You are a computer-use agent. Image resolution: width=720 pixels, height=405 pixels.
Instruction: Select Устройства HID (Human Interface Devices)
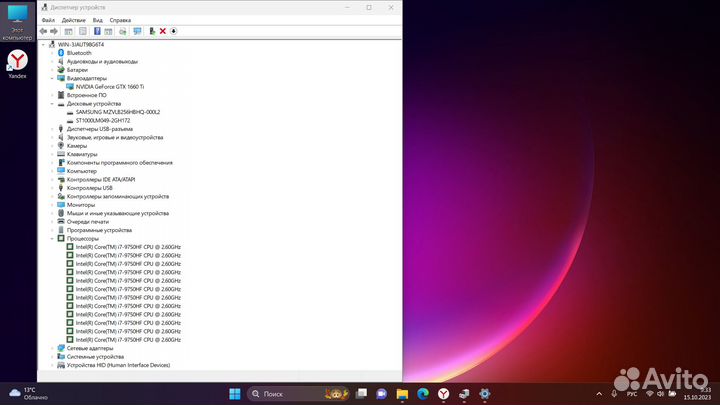click(x=118, y=365)
